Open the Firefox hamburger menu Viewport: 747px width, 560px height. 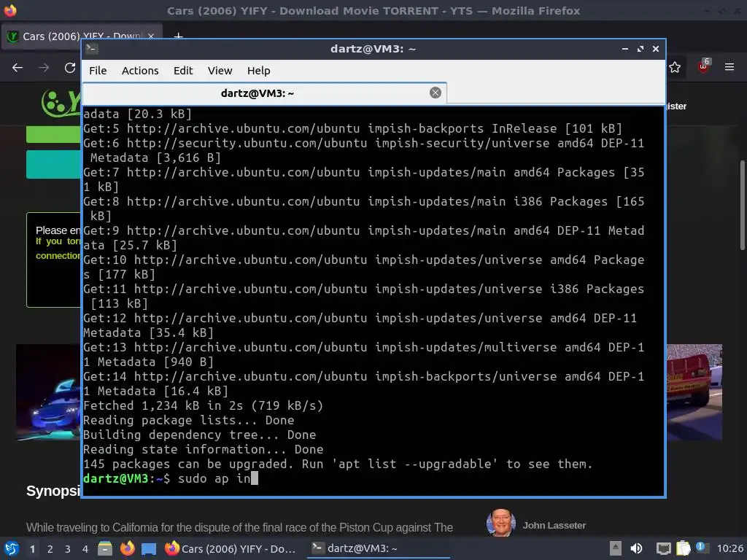pos(729,67)
